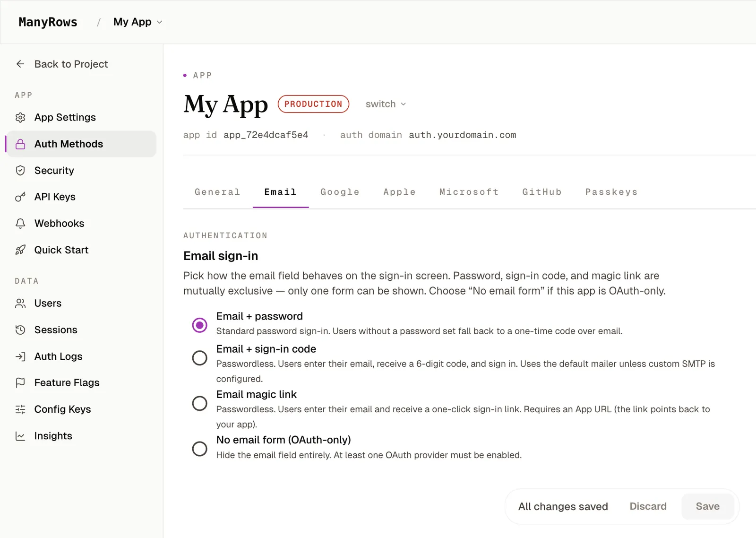Click the Config Keys sliders icon
This screenshot has width=756, height=538.
20,409
